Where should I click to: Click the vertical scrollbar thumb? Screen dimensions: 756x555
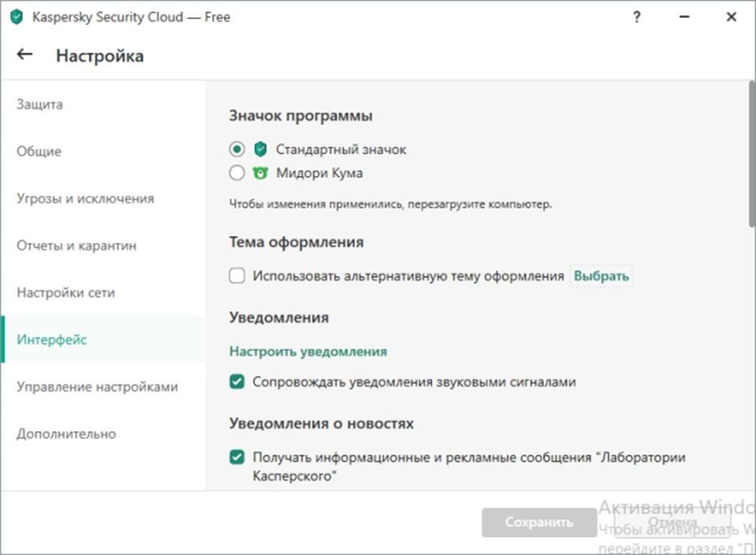pyautogui.click(x=751, y=153)
